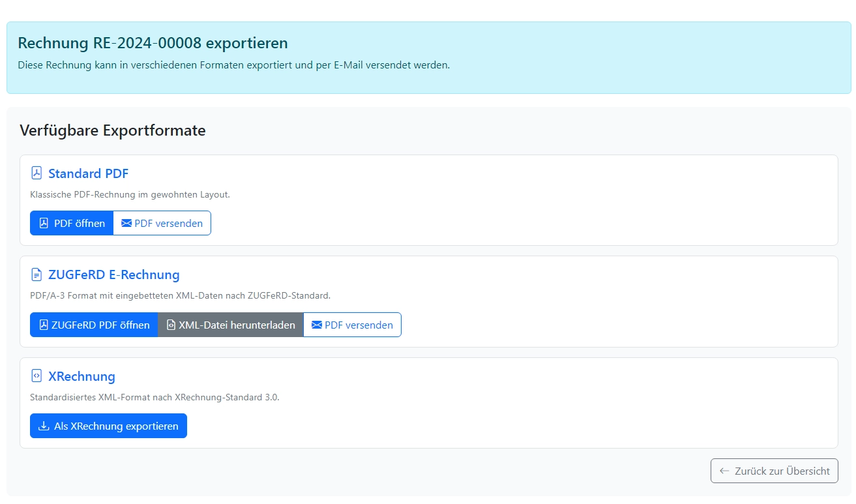Viewport: 856px width, 504px height.
Task: Download the XML file via XML-Datei herunterladen
Action: click(231, 325)
